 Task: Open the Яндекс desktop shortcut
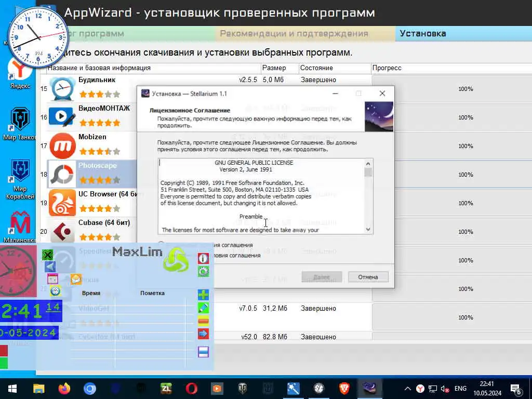tap(20, 73)
